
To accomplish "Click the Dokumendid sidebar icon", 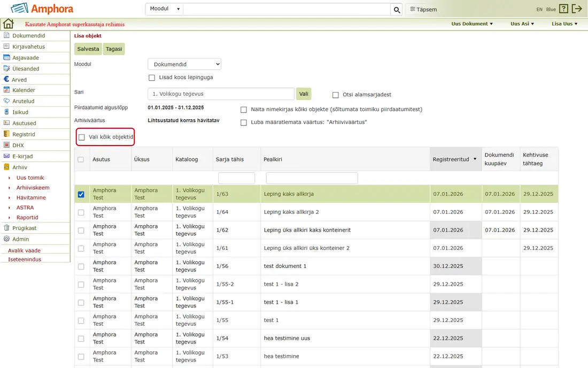I will click(6, 35).
